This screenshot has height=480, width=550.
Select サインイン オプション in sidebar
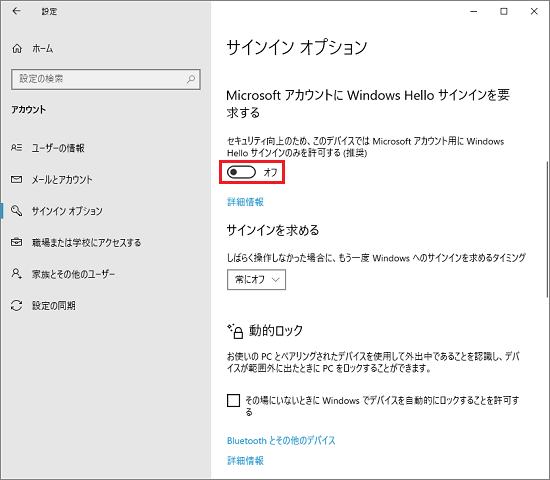coord(67,211)
